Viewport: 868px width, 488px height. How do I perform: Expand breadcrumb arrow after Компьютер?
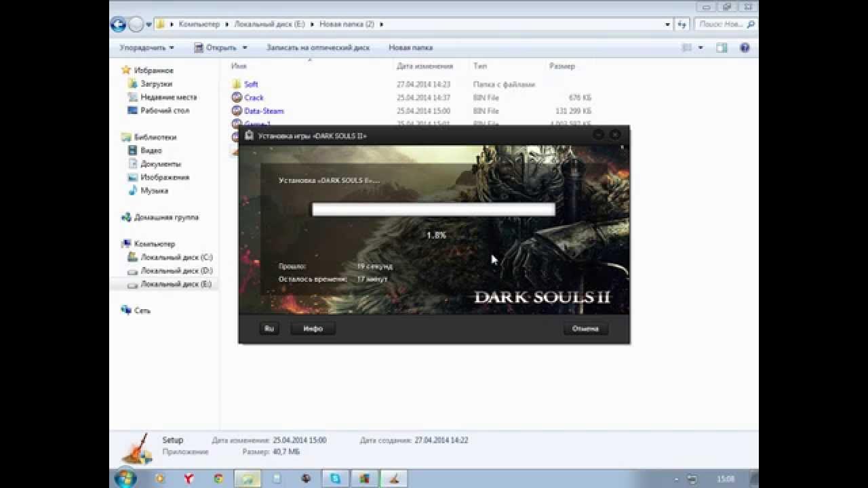pyautogui.click(x=227, y=24)
